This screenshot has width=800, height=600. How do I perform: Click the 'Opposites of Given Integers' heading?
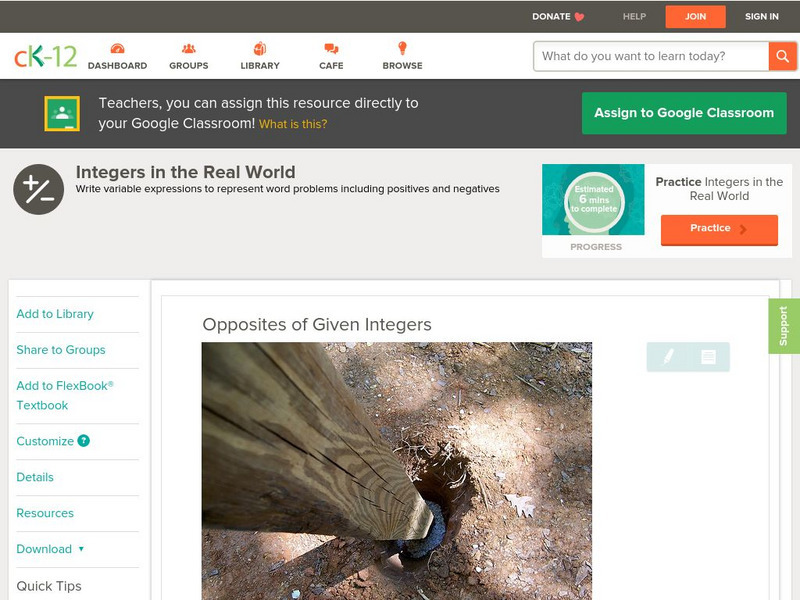pos(317,324)
